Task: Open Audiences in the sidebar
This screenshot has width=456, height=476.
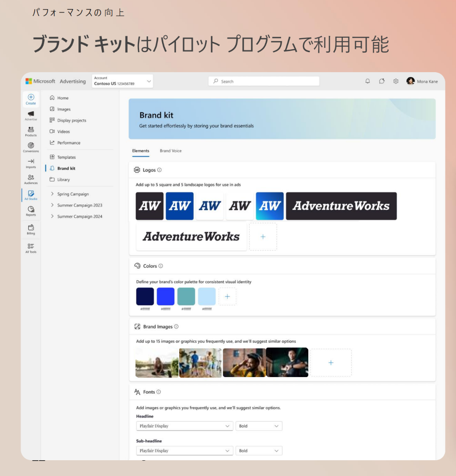Action: point(31,179)
